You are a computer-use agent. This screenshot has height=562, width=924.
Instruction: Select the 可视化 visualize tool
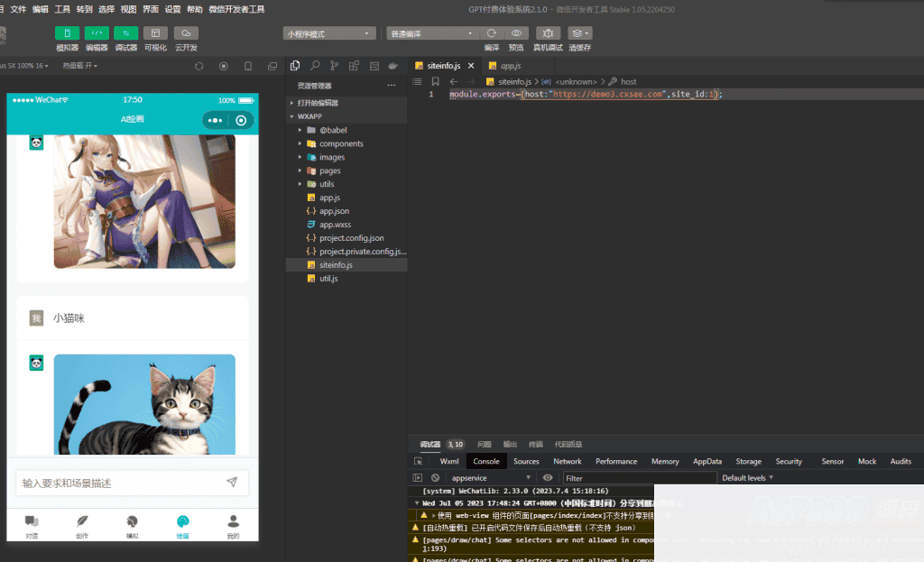(155, 34)
